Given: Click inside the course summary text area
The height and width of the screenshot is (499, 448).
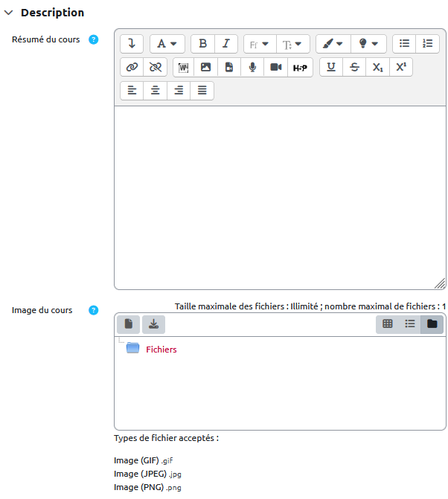Looking at the screenshot, I should [x=280, y=197].
